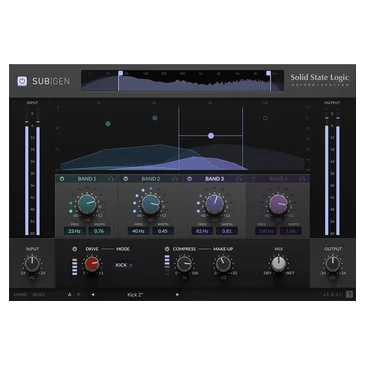The image size is (365, 365).
Task: Select the BAND 3 header tab
Action: point(214,179)
